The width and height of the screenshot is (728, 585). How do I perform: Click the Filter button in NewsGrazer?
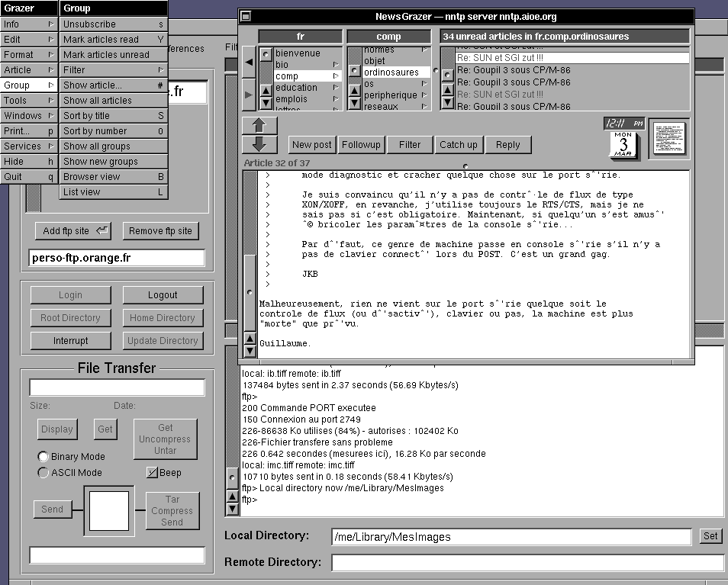(x=410, y=145)
